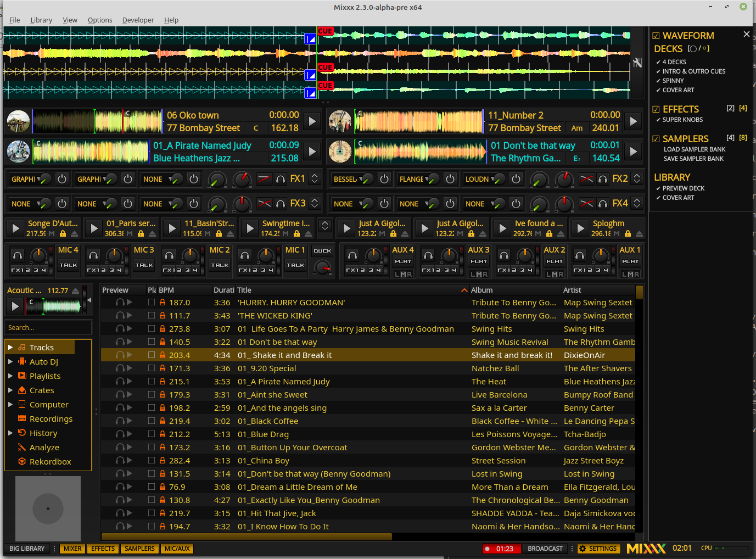Viewport: 756px width, 559px height.
Task: Play deck 2 track 11_Number 2
Action: (x=634, y=121)
